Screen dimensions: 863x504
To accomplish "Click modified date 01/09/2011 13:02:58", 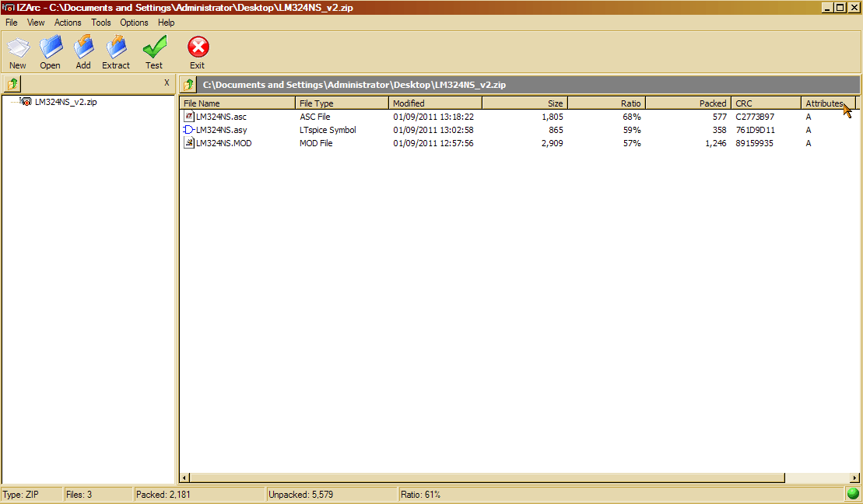I will 433,130.
